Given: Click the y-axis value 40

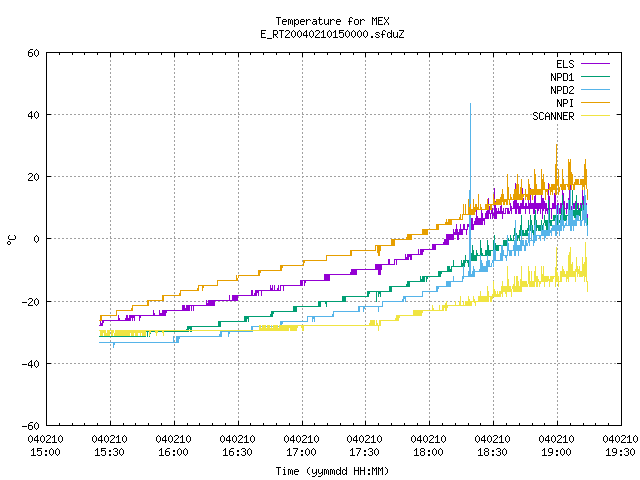Looking at the screenshot, I should (33, 115).
